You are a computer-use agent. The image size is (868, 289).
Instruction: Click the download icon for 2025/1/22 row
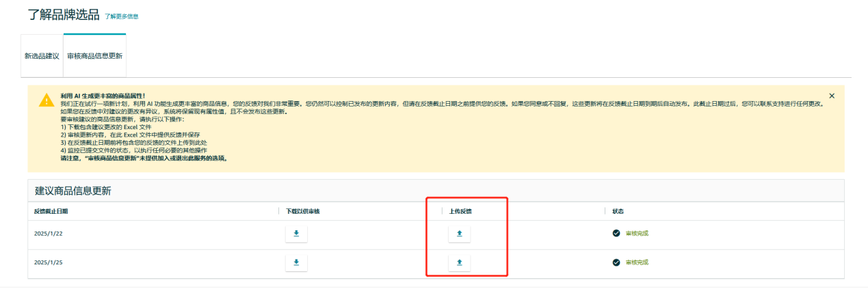pyautogui.click(x=296, y=234)
